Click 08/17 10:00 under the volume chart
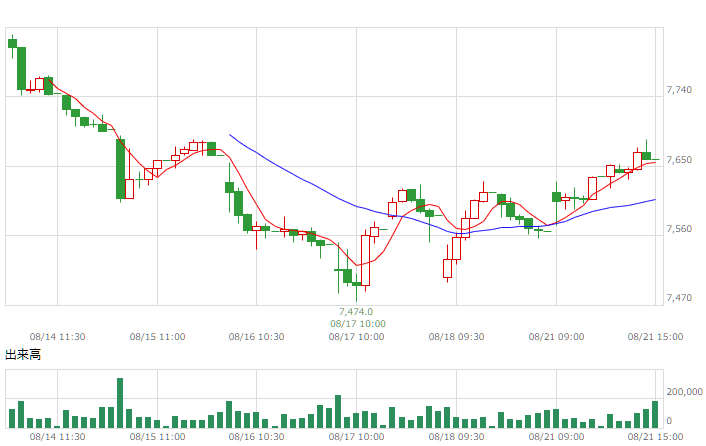Image resolution: width=706 pixels, height=446 pixels. [x=356, y=437]
